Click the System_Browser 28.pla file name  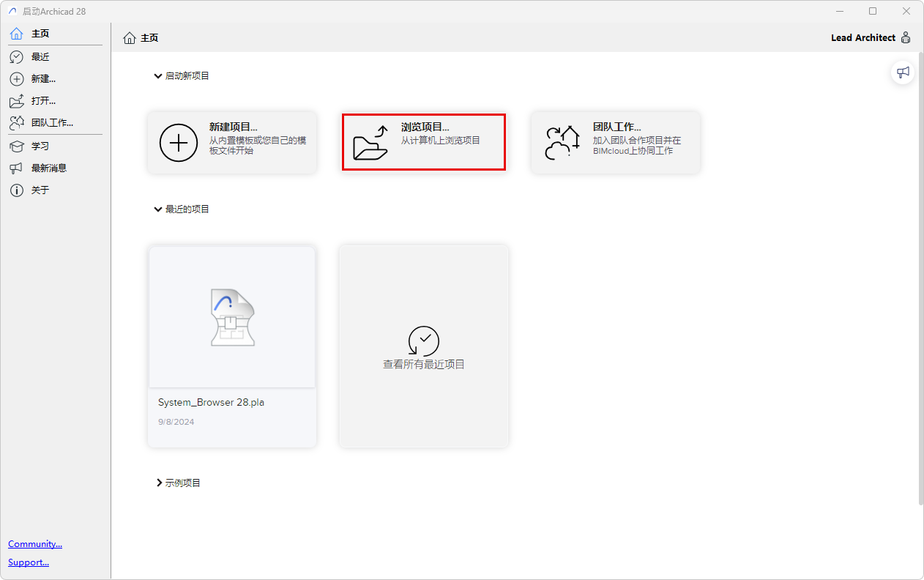211,403
